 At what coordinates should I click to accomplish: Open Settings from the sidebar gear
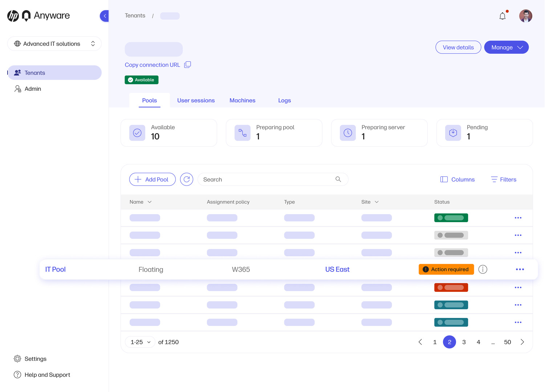click(x=17, y=359)
